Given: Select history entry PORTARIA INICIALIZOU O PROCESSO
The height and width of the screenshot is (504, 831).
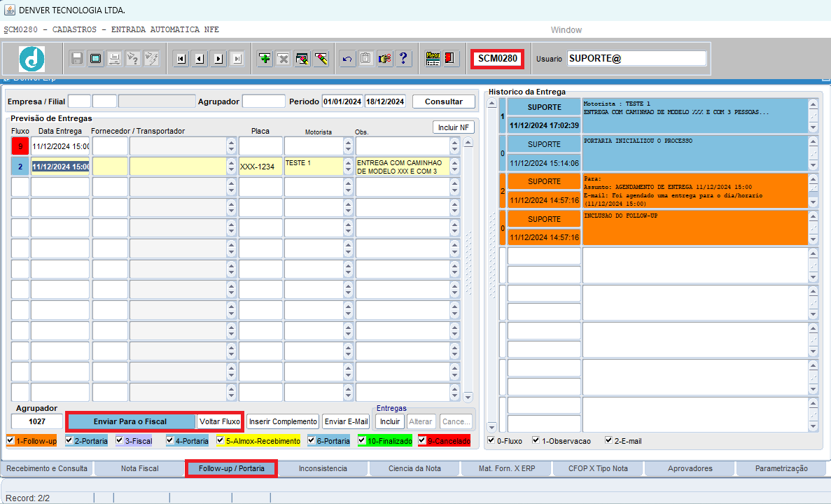Looking at the screenshot, I should click(x=694, y=153).
